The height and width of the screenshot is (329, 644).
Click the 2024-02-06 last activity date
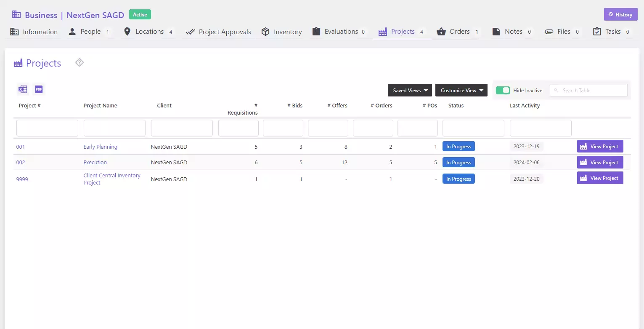click(x=526, y=162)
